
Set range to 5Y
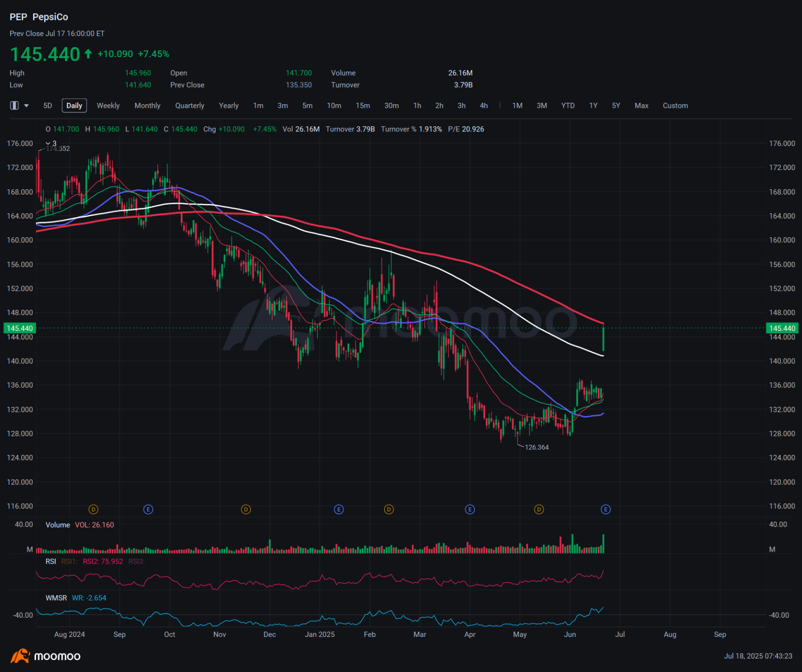click(616, 106)
